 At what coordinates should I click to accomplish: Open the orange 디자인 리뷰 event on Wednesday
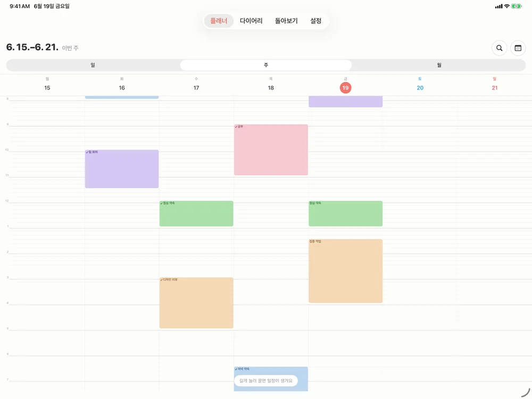(x=196, y=303)
